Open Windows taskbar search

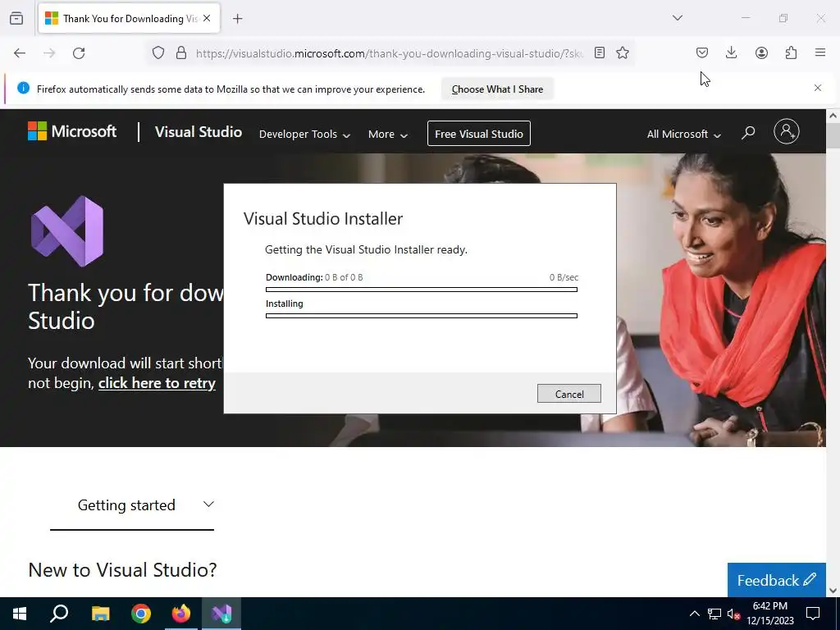[59, 614]
